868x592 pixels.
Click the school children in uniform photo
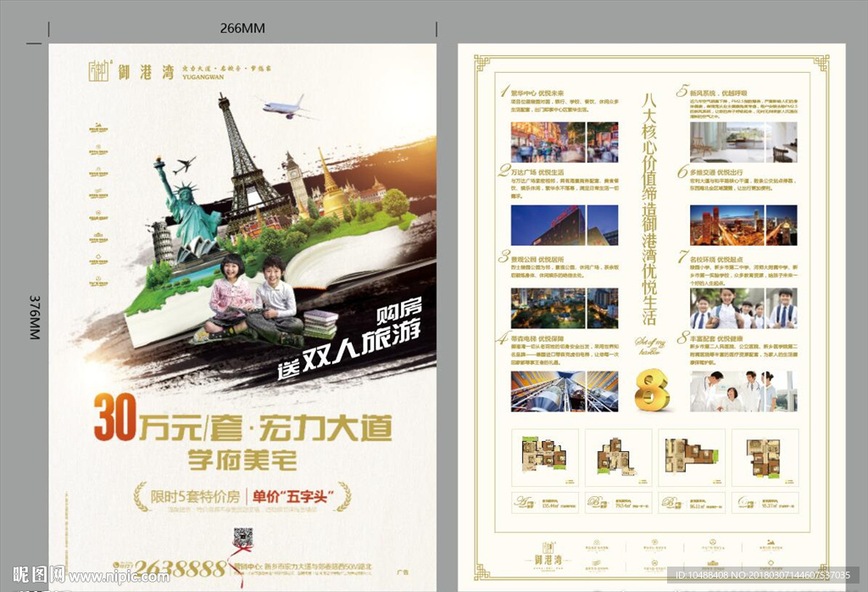[x=743, y=309]
